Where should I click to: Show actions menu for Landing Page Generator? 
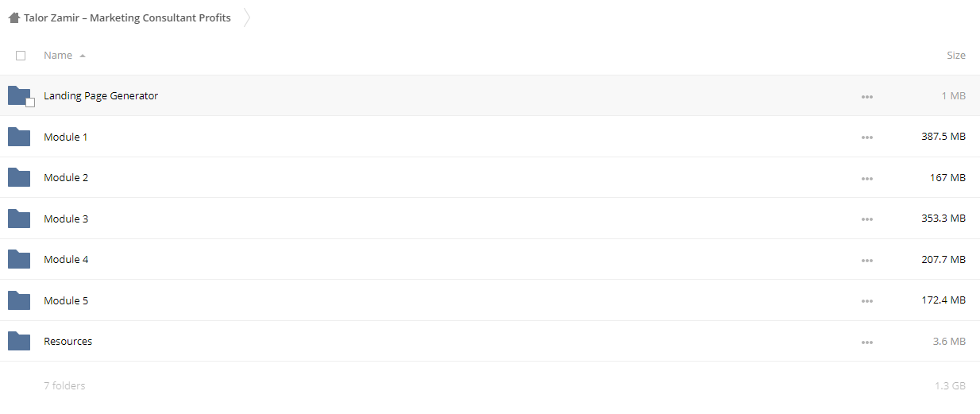pyautogui.click(x=866, y=97)
